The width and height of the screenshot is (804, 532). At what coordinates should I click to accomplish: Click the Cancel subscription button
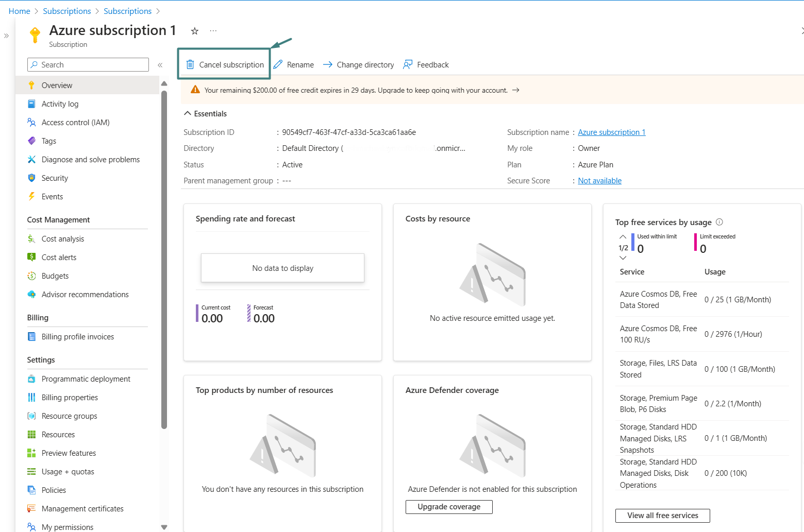tap(224, 64)
